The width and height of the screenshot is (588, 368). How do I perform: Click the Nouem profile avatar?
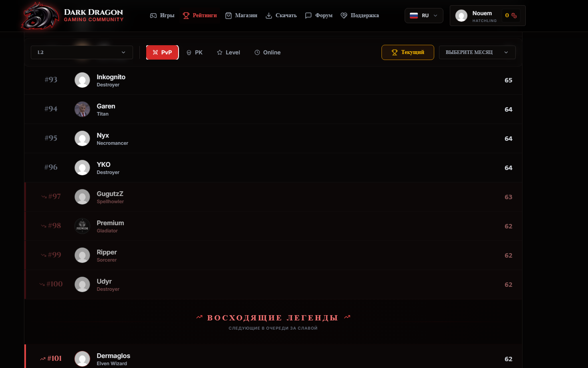(x=461, y=16)
